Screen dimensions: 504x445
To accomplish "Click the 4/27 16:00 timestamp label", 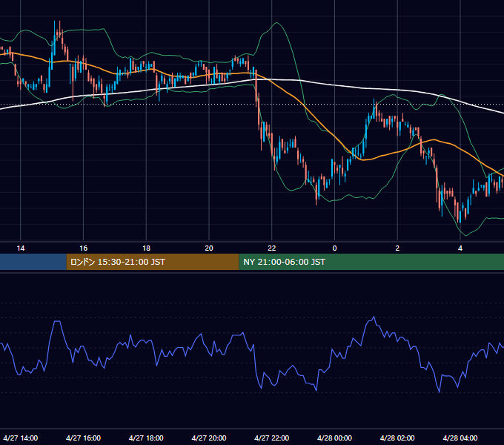I will point(83,438).
